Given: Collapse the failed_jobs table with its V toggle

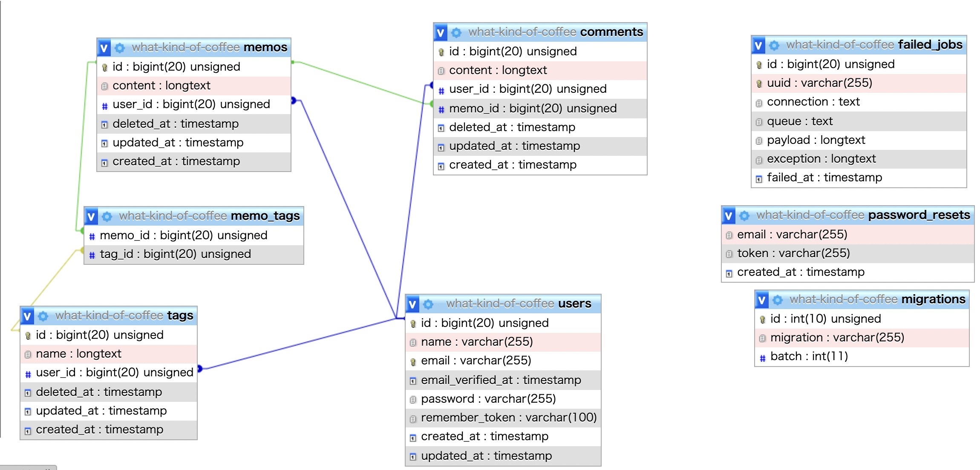Looking at the screenshot, I should [x=758, y=45].
